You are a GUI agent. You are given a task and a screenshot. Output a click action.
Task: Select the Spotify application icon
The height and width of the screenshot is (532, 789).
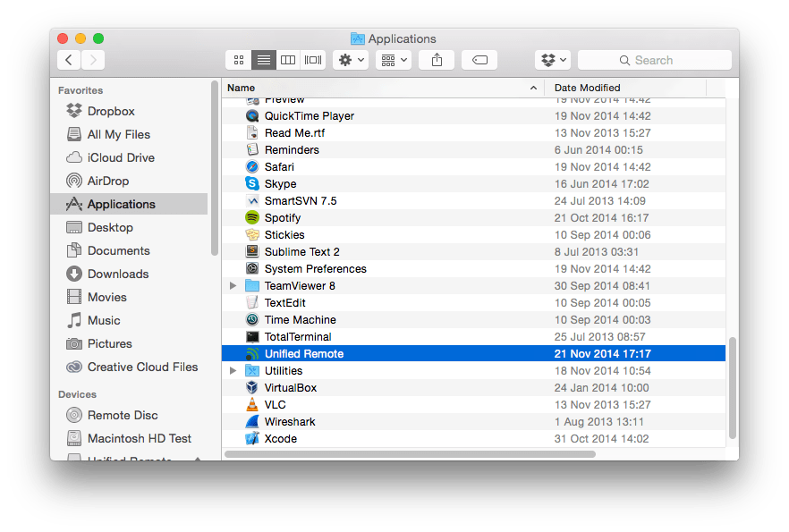click(x=252, y=217)
